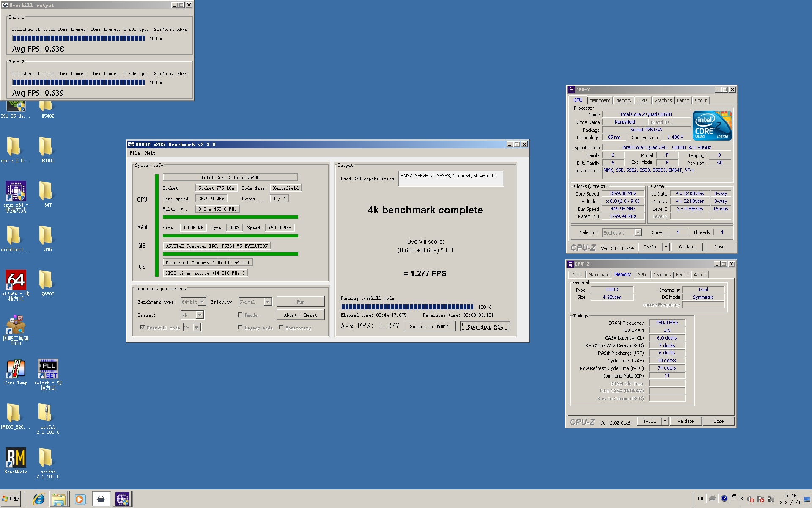
Task: Launch BenchMate from the desktop
Action: (x=16, y=461)
